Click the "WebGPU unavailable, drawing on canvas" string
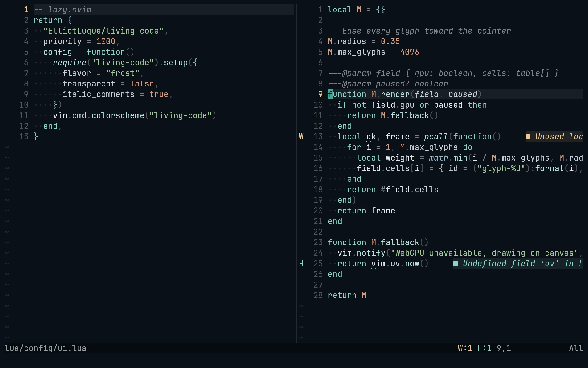The width and height of the screenshot is (588, 368). [x=484, y=253]
